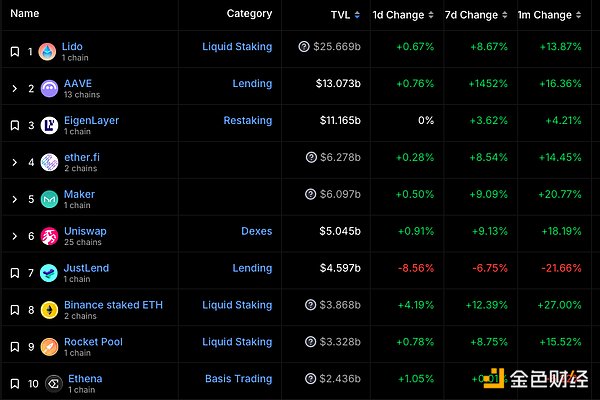
Task: Click the Rocket Pool logo icon
Action: pyautogui.click(x=48, y=348)
